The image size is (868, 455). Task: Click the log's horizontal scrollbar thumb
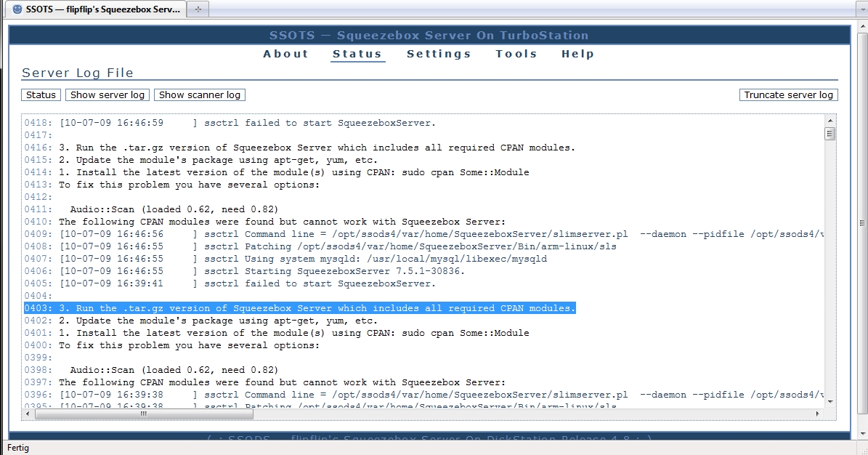click(144, 414)
